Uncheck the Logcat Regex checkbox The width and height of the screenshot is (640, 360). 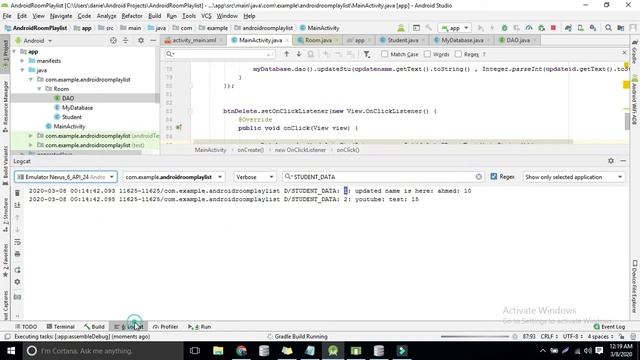pyautogui.click(x=494, y=176)
